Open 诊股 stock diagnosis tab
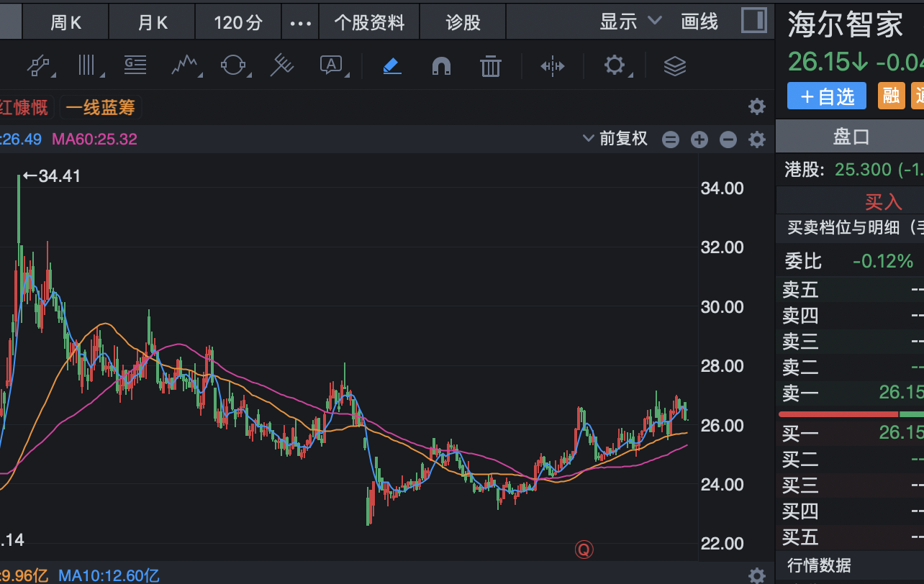 pos(463,22)
